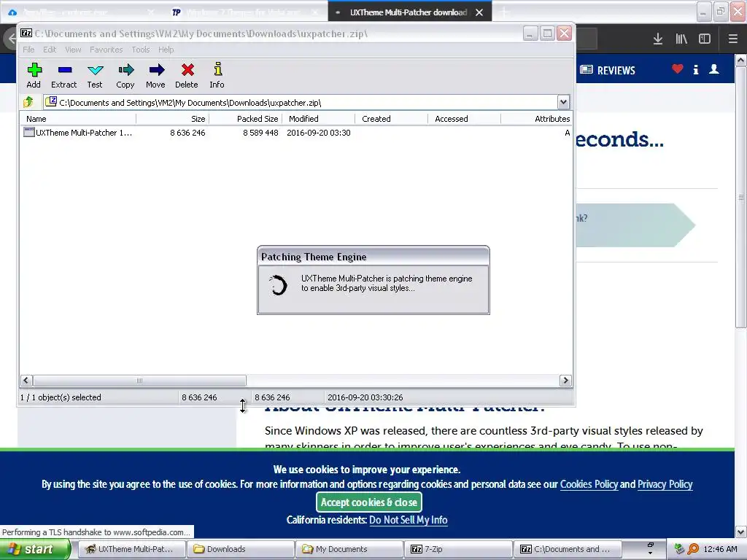Click the horizontal scrollbar right arrow
Screen dimensions: 747x560
565,381
